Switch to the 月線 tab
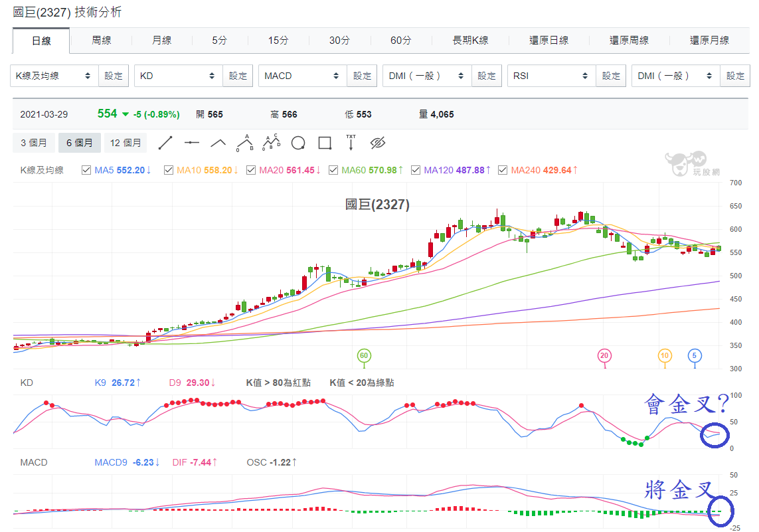Viewport: 759px width, 532px height. tap(161, 40)
